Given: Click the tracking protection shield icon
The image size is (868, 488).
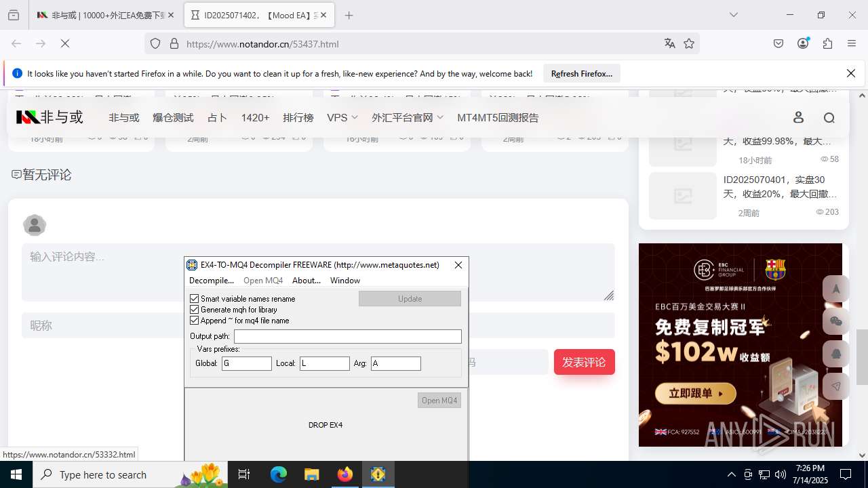Looking at the screenshot, I should pyautogui.click(x=155, y=43).
